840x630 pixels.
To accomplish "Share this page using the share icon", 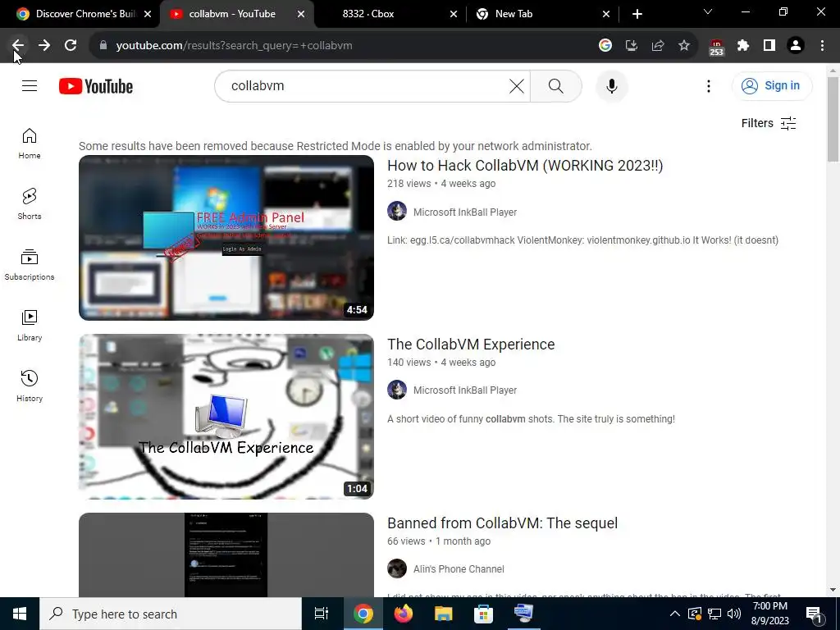I will pyautogui.click(x=658, y=46).
